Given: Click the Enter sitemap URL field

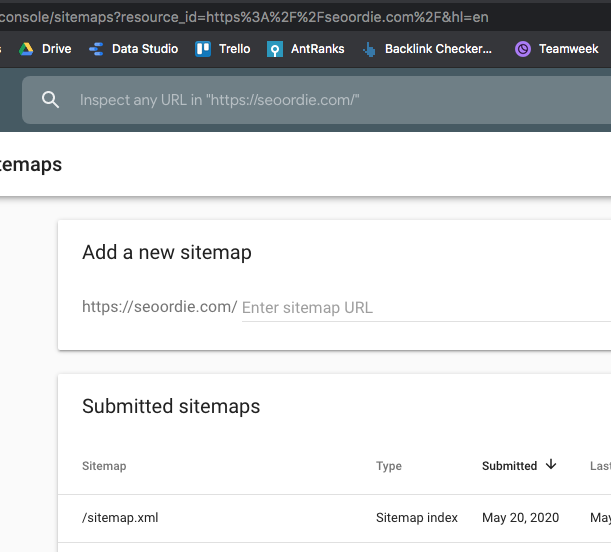Looking at the screenshot, I should [426, 308].
